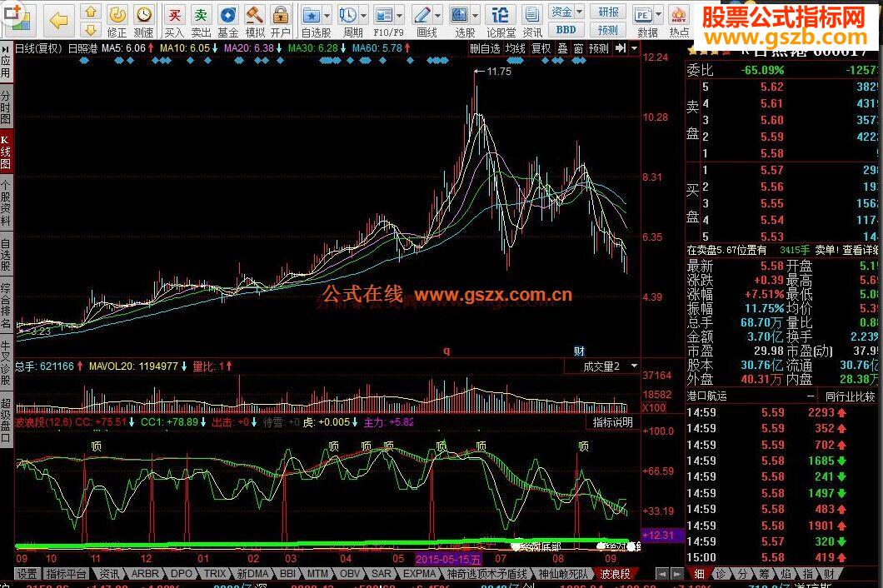Viewport: 883px width, 588px height.
Task: Open the 测速 speed test icon
Action: 143,20
